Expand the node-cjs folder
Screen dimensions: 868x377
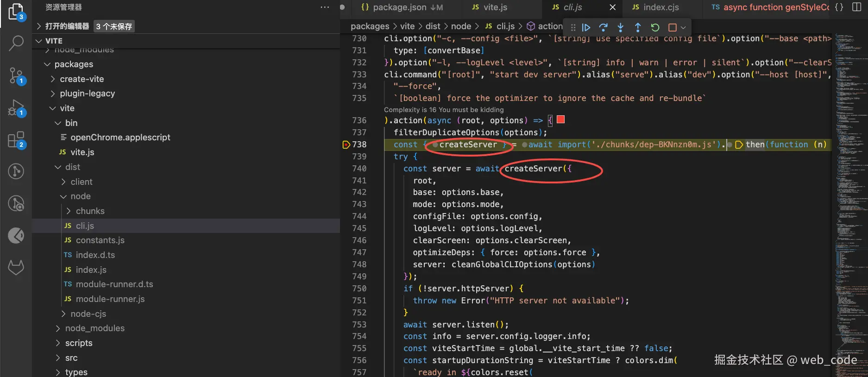point(88,314)
